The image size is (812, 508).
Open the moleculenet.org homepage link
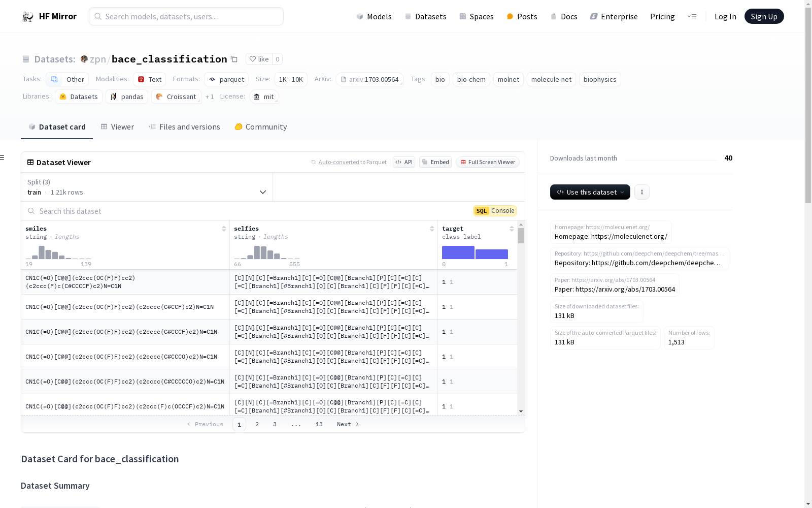pos(611,232)
